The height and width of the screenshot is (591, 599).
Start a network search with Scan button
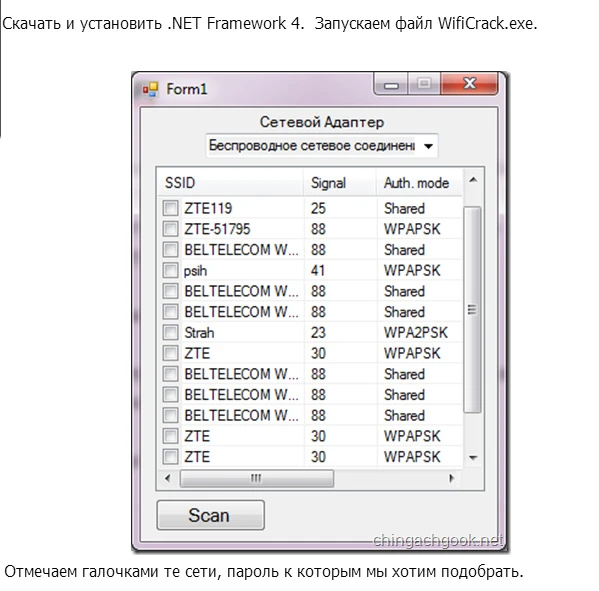click(210, 515)
